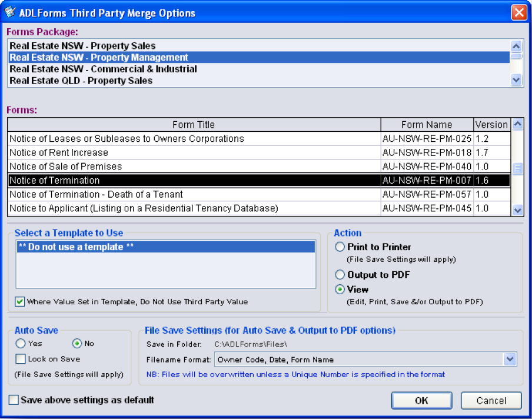
Task: Choose the View action radio button
Action: pos(340,290)
